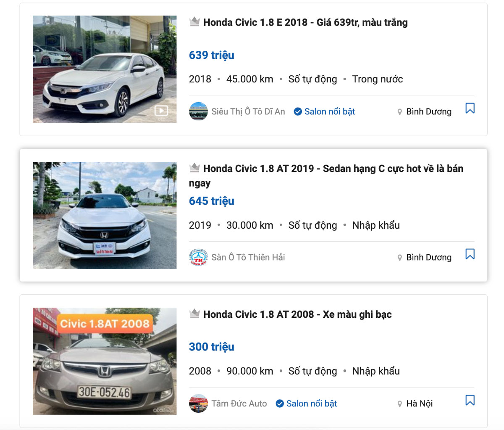The image size is (504, 430).
Task: Click the 645 triệu price link
Action: click(211, 201)
